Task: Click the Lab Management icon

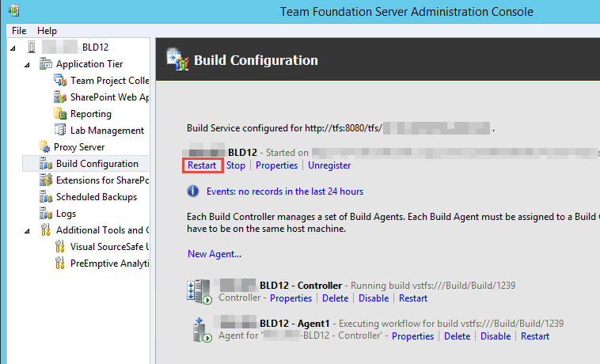Action: 60,130
